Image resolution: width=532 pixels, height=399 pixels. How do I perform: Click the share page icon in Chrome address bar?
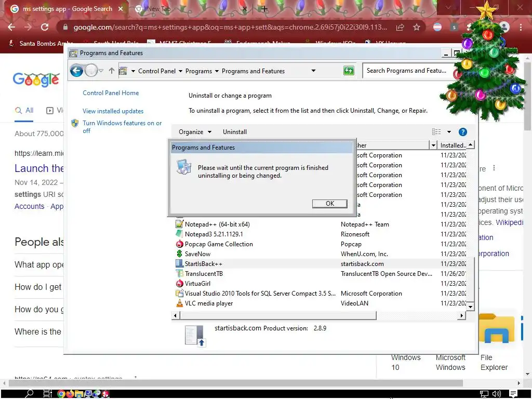[400, 27]
